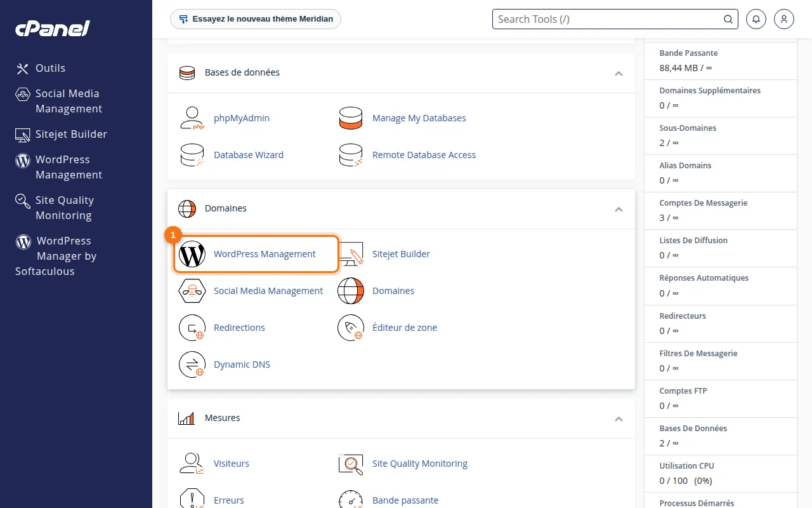Viewport: 812px width, 508px height.
Task: Open the Bande passante link in Mesures
Action: point(405,500)
